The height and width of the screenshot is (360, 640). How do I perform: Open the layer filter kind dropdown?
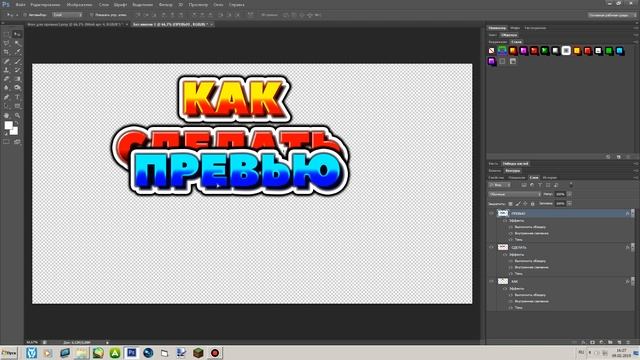(x=500, y=185)
